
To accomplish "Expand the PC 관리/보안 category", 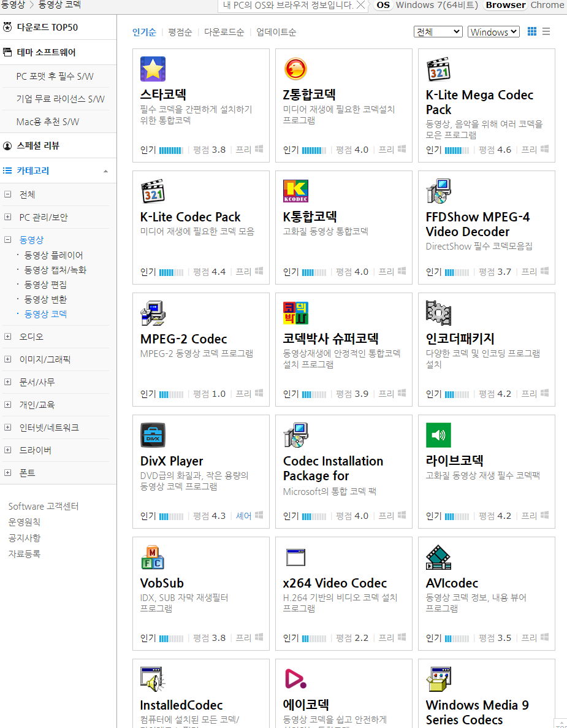I will click(7, 217).
